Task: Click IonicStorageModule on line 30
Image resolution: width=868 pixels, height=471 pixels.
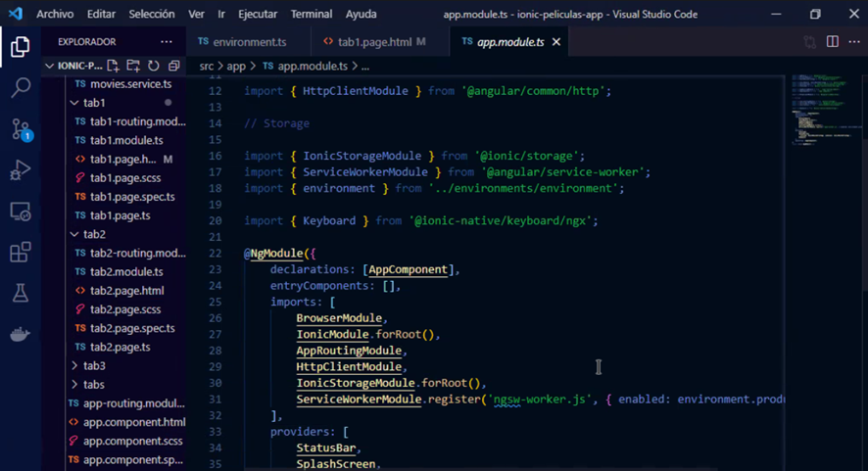Action: [356, 383]
